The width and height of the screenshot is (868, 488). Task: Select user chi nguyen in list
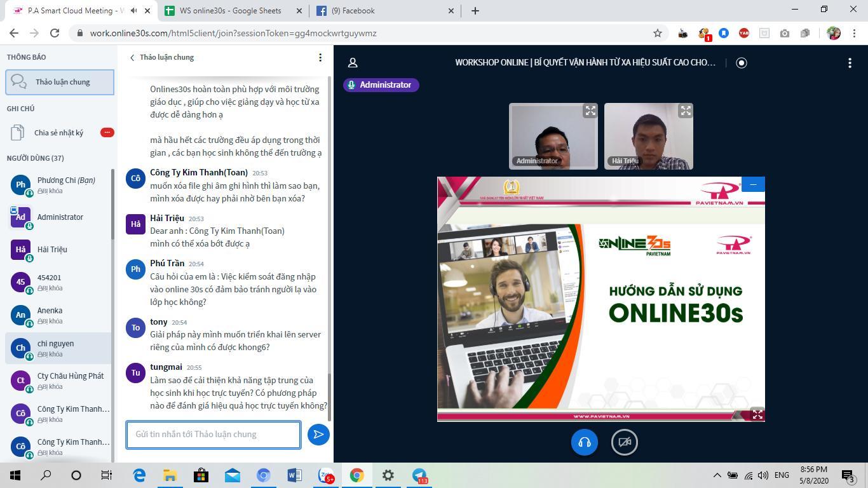[58, 348]
